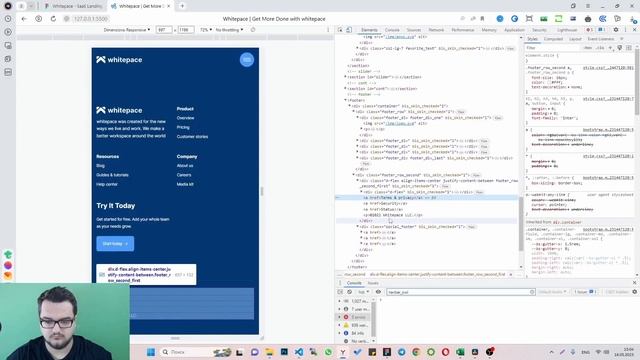Click the error count badge in DevTools
The image size is (640, 360).
coord(589,30)
